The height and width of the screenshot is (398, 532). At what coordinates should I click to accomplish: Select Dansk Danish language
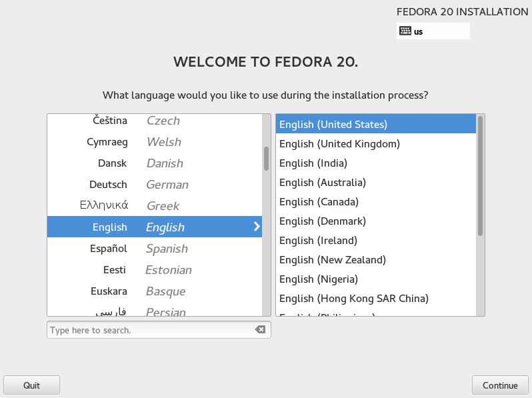tap(155, 163)
